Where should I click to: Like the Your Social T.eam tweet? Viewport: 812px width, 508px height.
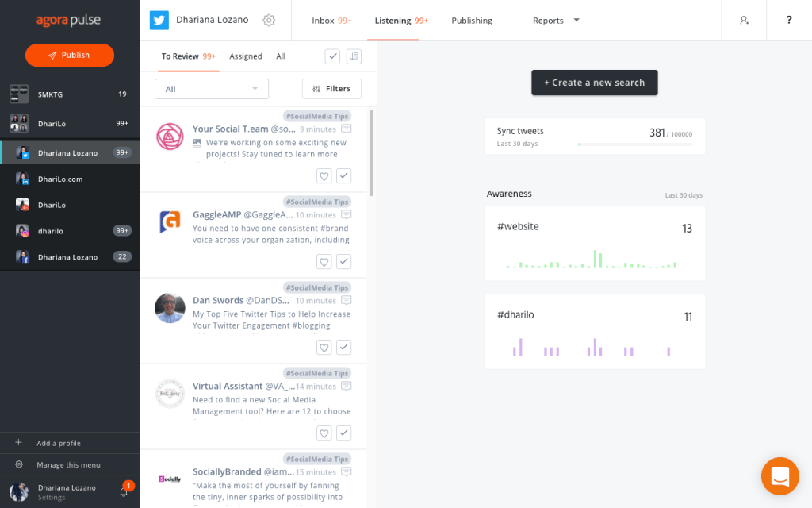pyautogui.click(x=324, y=176)
